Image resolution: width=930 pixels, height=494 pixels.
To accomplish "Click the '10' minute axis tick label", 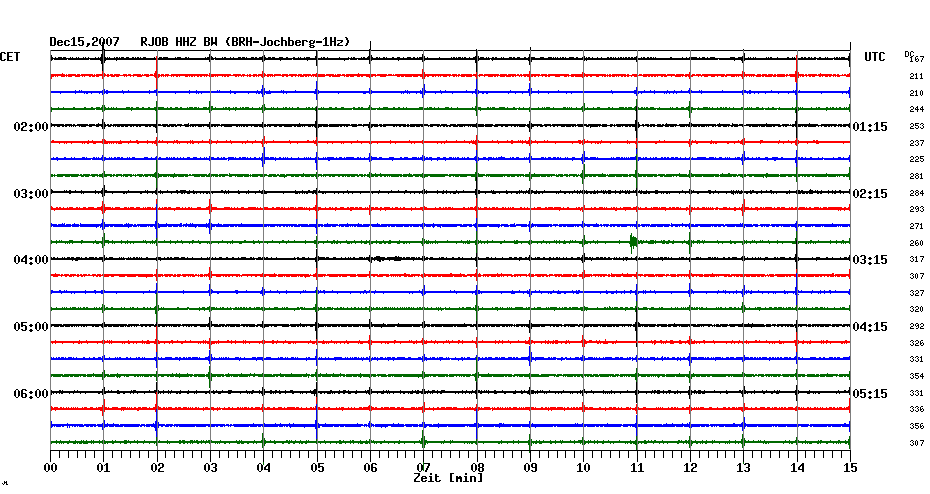I will 583,468.
